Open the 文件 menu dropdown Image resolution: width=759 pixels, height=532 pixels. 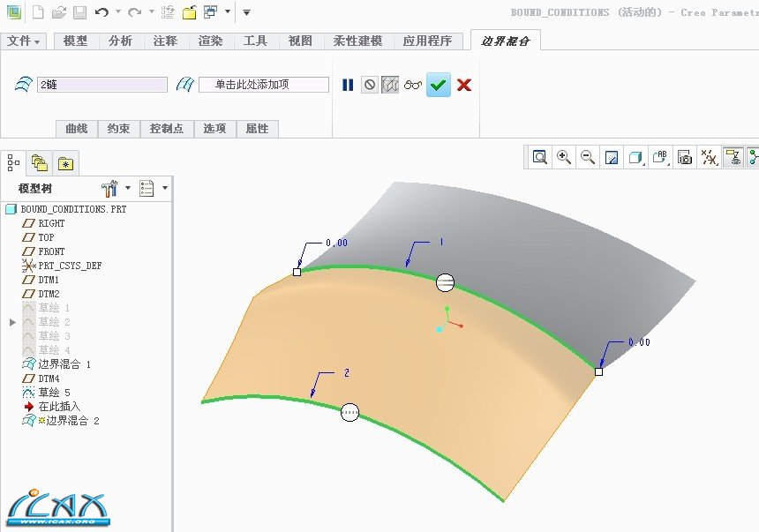[25, 41]
